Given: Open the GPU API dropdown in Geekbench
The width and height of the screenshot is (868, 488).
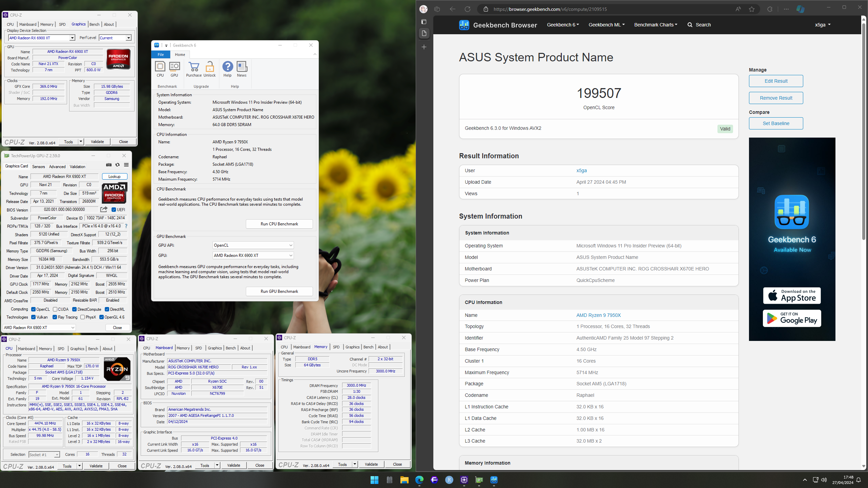Looking at the screenshot, I should coord(253,245).
